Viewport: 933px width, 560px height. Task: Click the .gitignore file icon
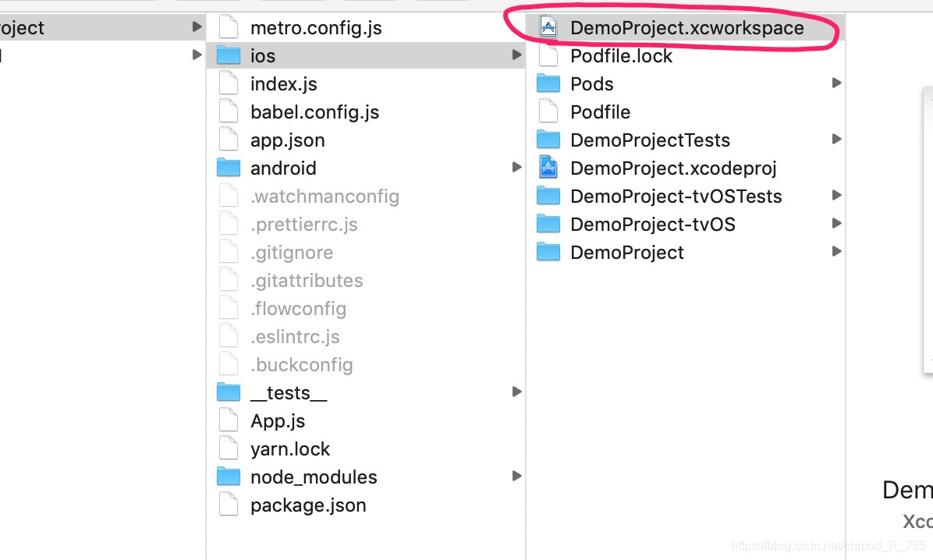point(229,253)
